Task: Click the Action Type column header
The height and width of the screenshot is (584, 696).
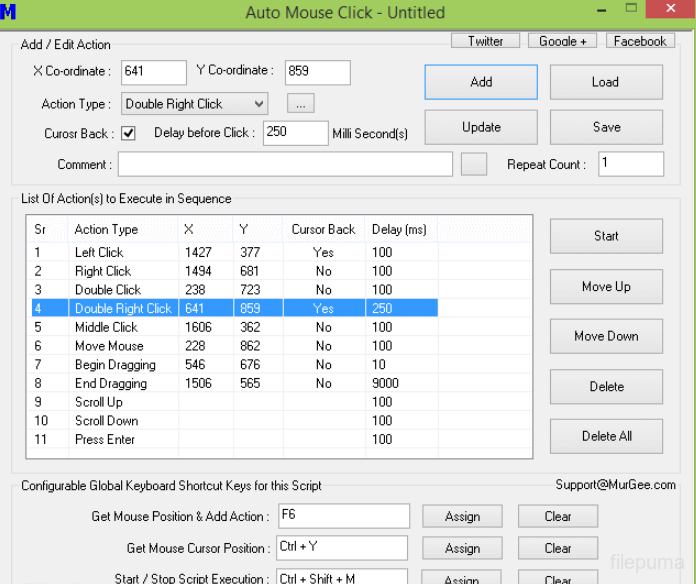Action: point(107,230)
